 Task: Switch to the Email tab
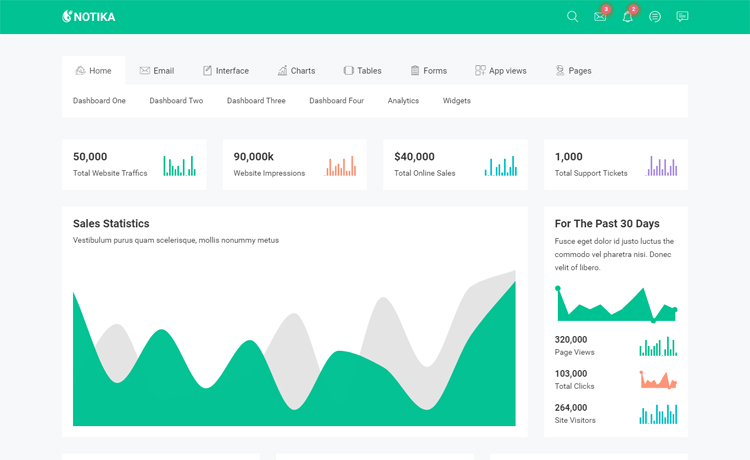156,71
